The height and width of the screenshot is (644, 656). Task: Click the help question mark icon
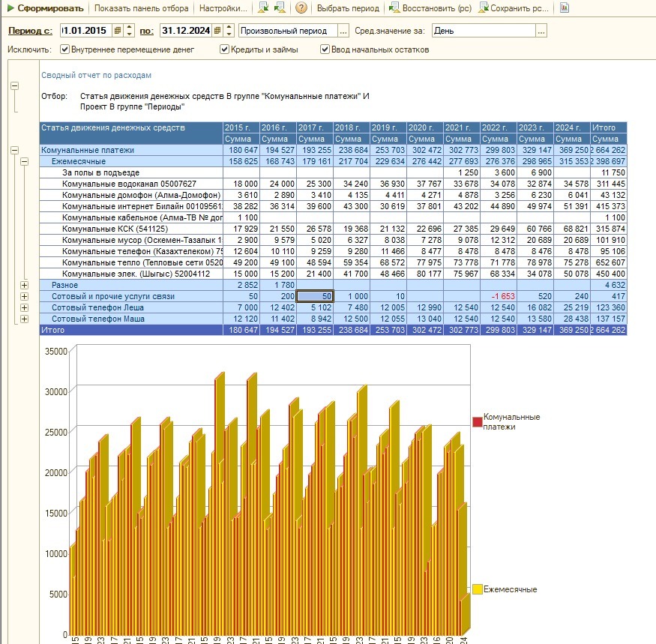[x=301, y=9]
